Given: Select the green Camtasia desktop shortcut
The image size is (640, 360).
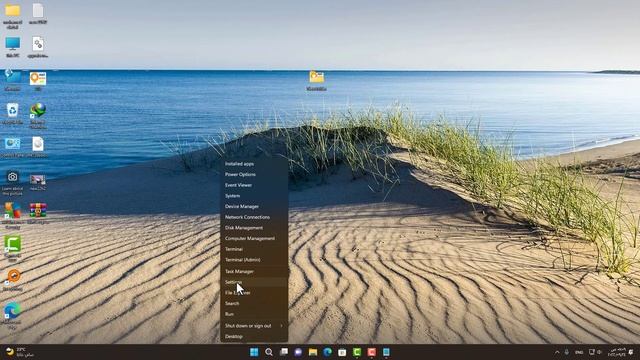Looking at the screenshot, I should coord(13,248).
